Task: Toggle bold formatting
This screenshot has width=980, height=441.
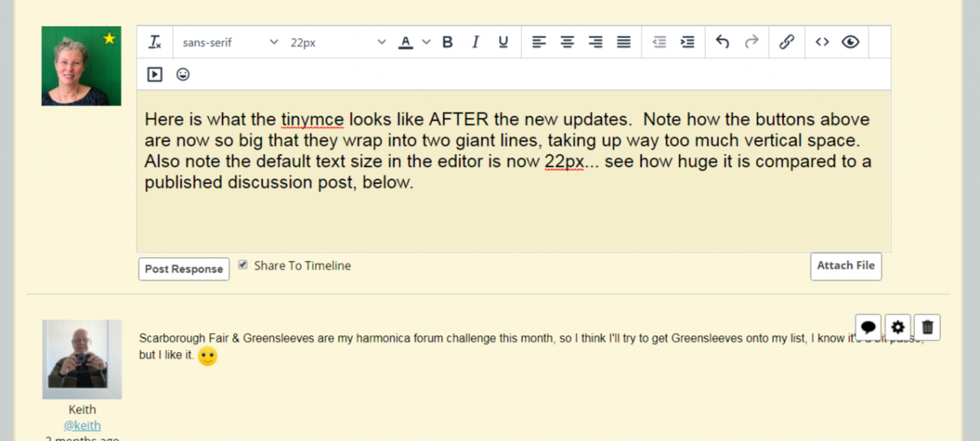Action: (x=448, y=43)
